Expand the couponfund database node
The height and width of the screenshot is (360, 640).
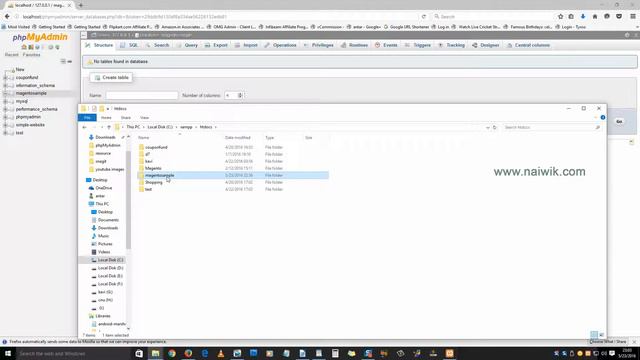[5, 78]
